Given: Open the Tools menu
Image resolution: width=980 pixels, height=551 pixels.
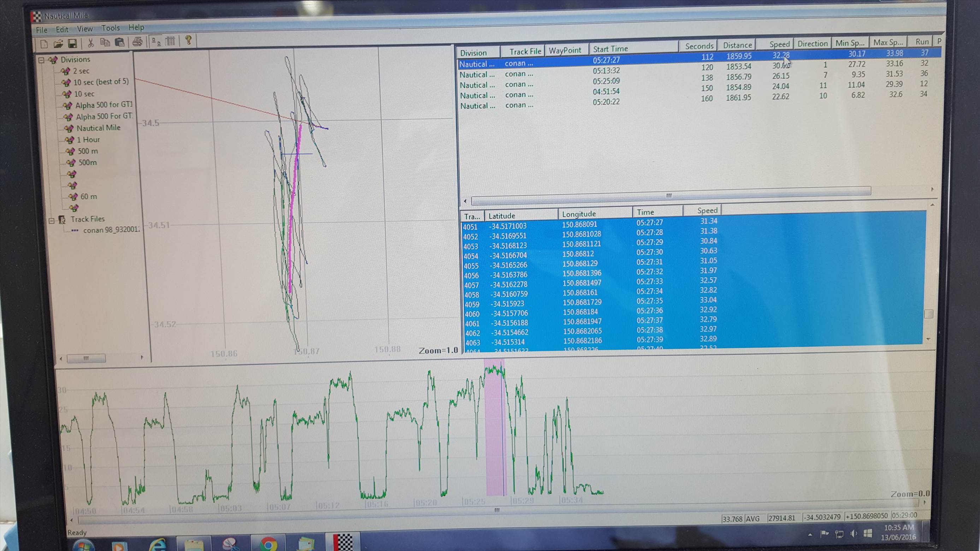Looking at the screenshot, I should 110,28.
